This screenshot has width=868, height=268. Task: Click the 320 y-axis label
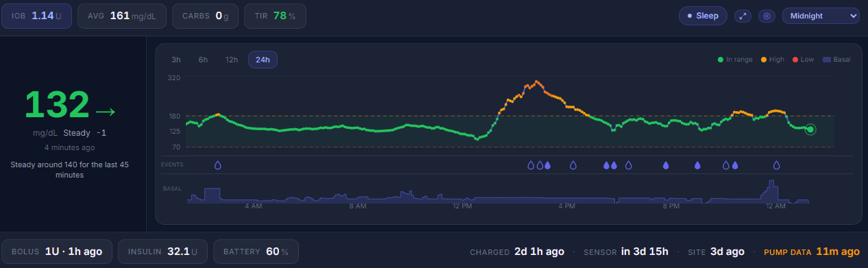[x=174, y=78]
